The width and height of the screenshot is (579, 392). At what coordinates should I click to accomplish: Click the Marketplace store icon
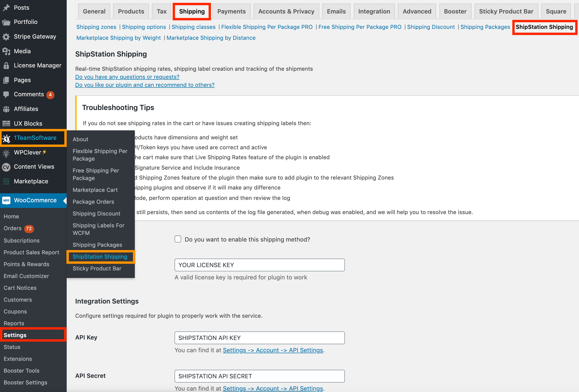6,181
